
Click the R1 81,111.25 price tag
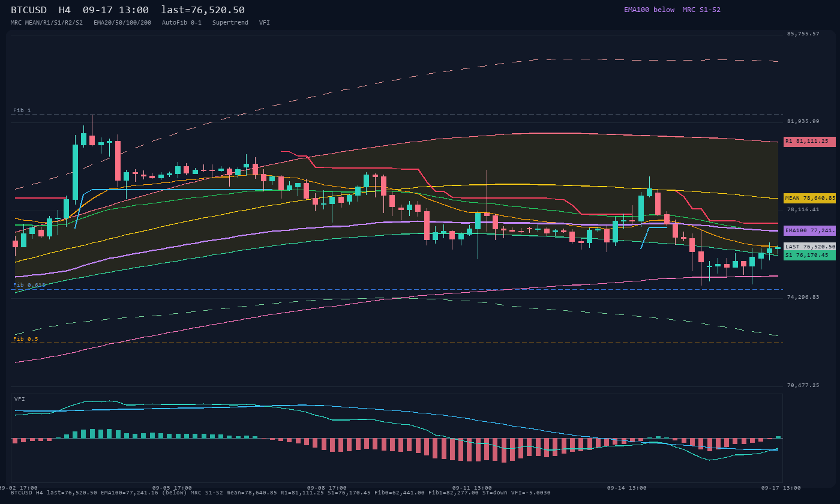pyautogui.click(x=809, y=142)
